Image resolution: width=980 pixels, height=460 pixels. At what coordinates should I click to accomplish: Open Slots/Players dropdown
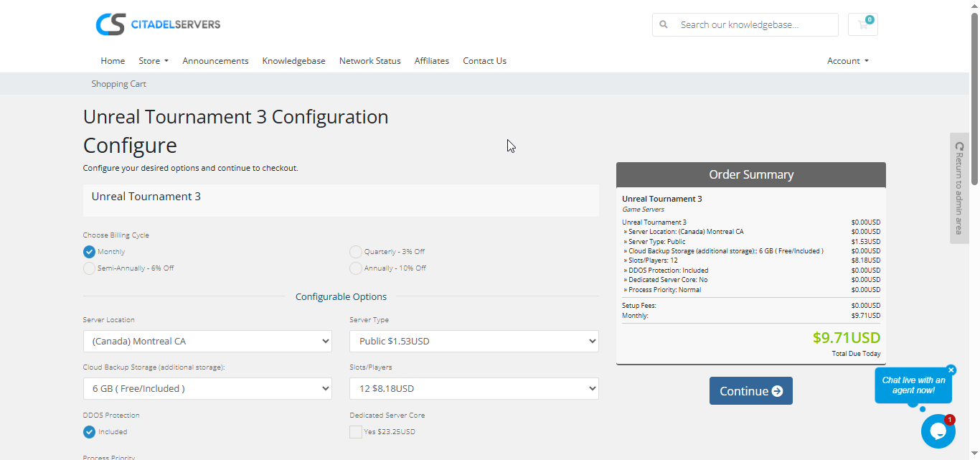pos(474,388)
